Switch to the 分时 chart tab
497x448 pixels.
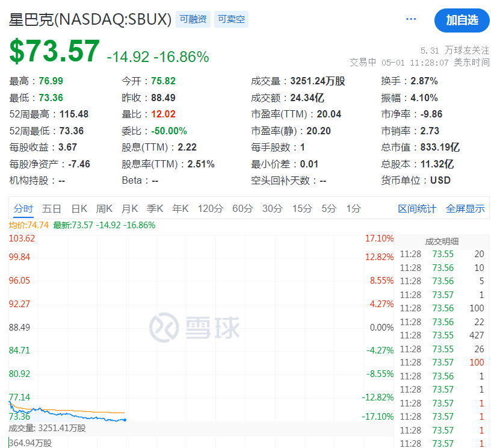click(x=22, y=208)
